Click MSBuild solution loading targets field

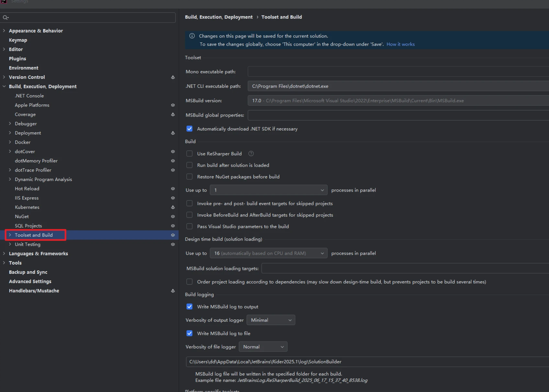click(405, 269)
